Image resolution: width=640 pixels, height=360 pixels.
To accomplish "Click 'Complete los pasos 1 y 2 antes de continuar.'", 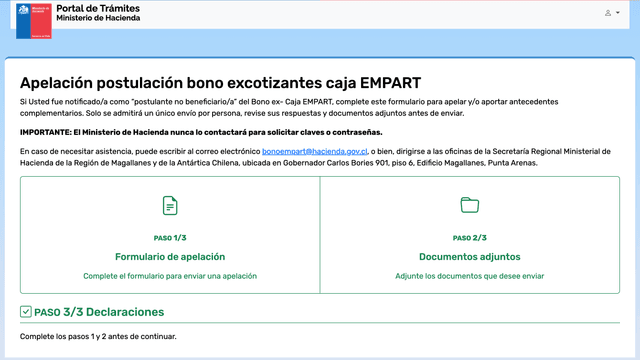I will 98,337.
